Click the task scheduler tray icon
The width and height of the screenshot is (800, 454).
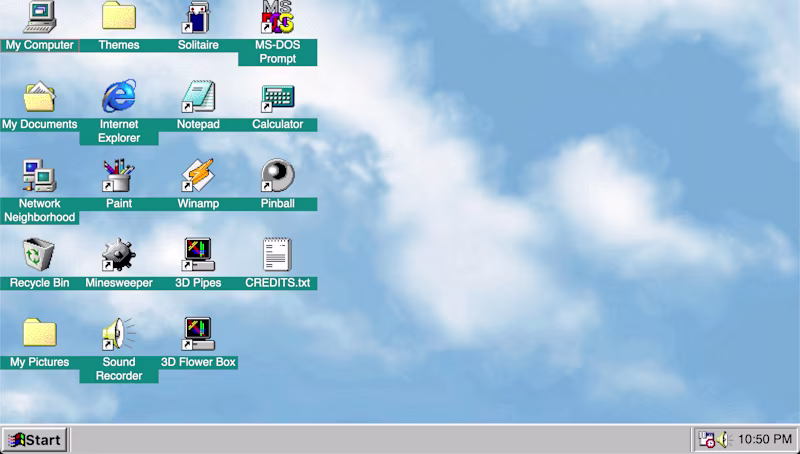pos(707,440)
